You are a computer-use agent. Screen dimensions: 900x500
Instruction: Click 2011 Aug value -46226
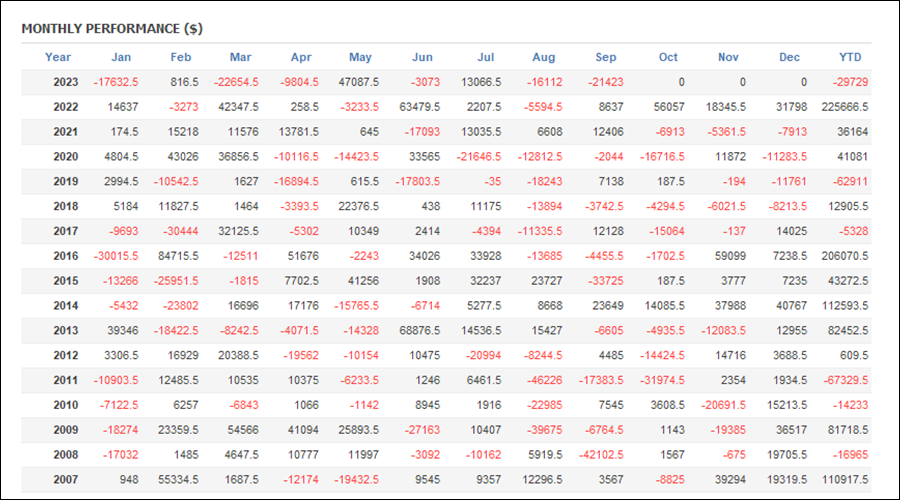[x=545, y=380]
